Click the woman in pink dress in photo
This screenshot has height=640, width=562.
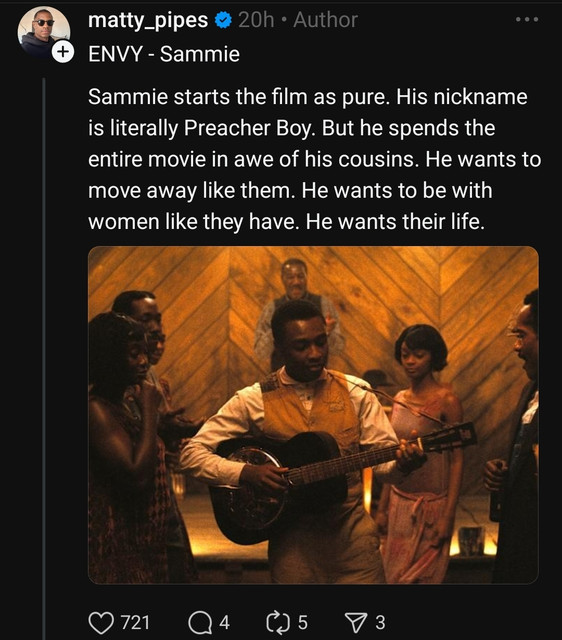[424, 453]
